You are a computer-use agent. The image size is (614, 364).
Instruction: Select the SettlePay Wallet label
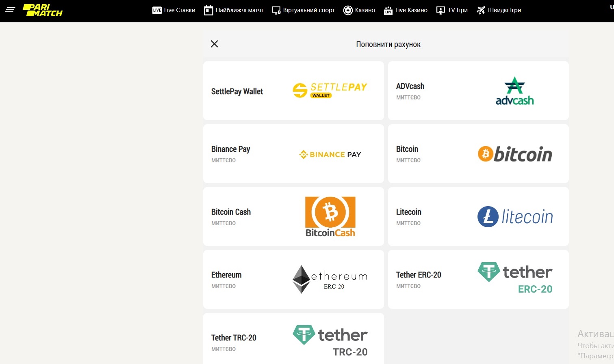coord(237,91)
